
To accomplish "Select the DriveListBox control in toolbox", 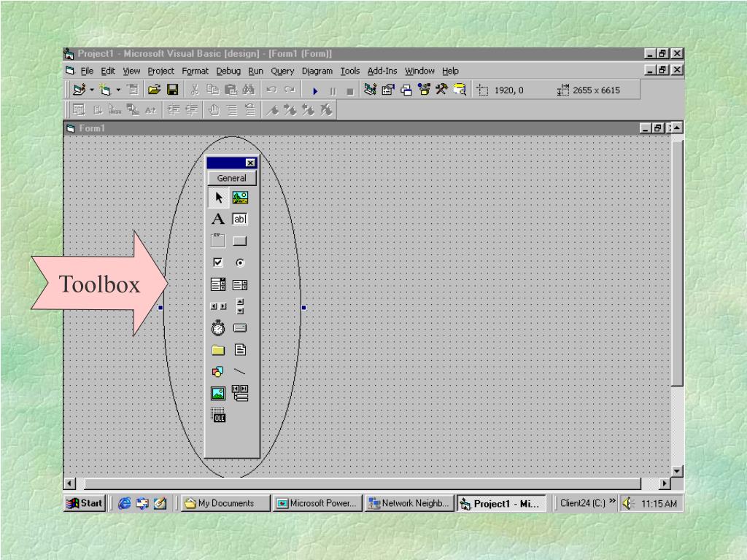I will click(x=239, y=327).
